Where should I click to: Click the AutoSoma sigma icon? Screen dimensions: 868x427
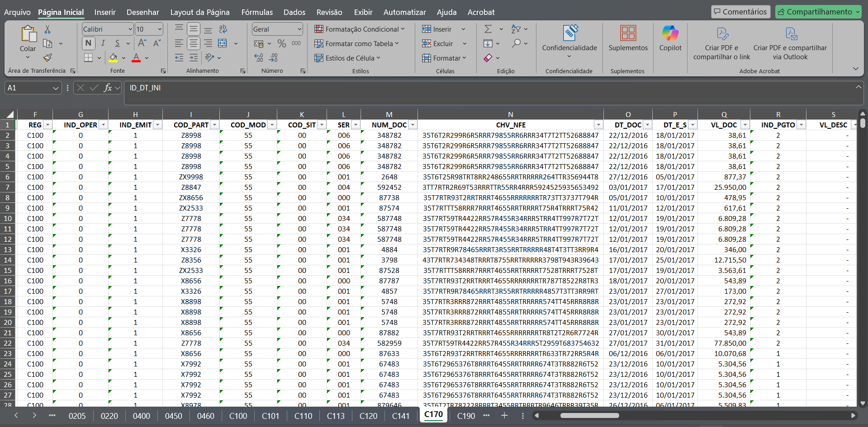(488, 28)
